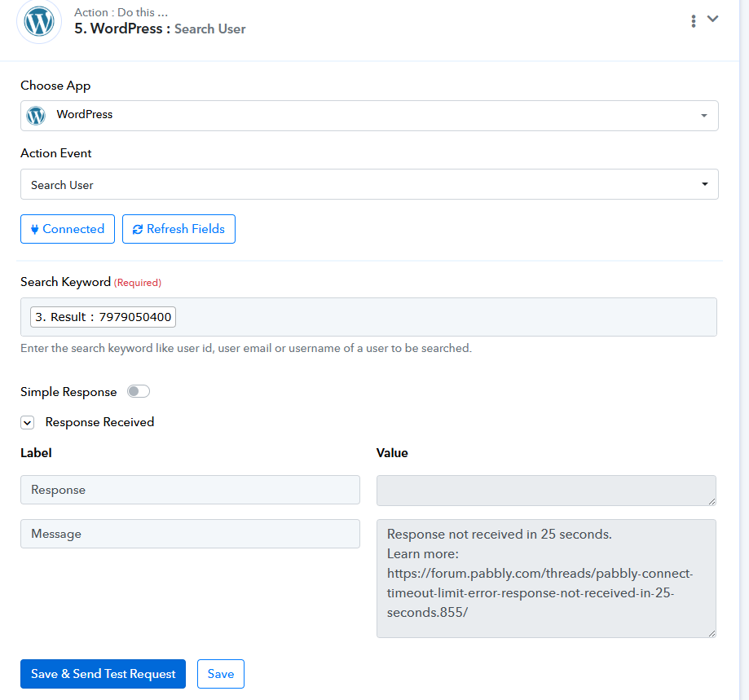This screenshot has height=700, width=749.
Task: Open the three-dot step options menu
Action: coord(693,21)
